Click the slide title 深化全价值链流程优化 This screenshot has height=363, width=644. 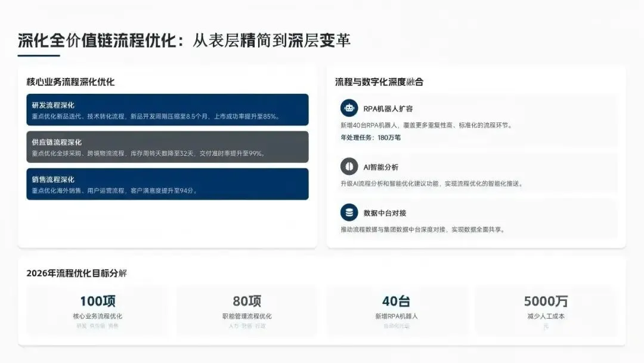(97, 41)
